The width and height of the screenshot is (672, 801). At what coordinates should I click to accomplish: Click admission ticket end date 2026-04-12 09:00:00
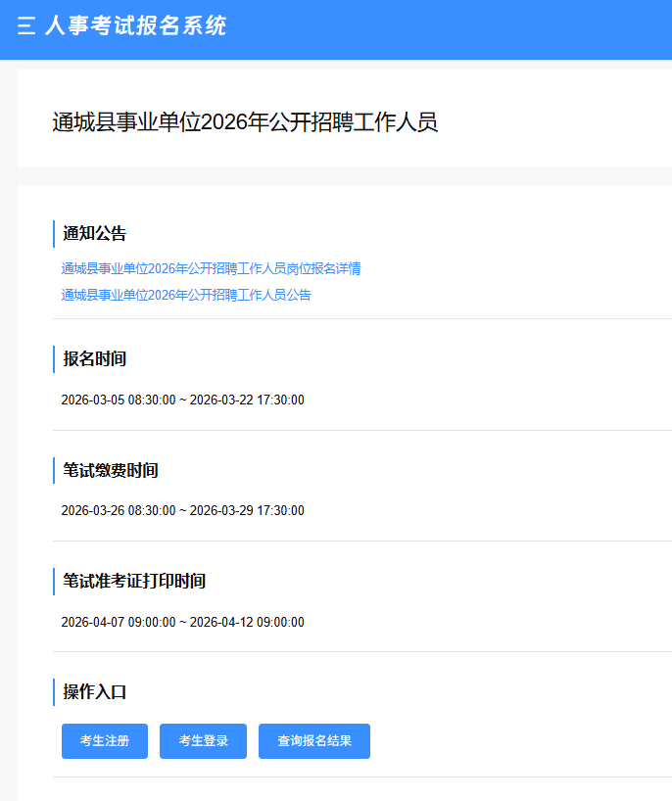point(247,623)
